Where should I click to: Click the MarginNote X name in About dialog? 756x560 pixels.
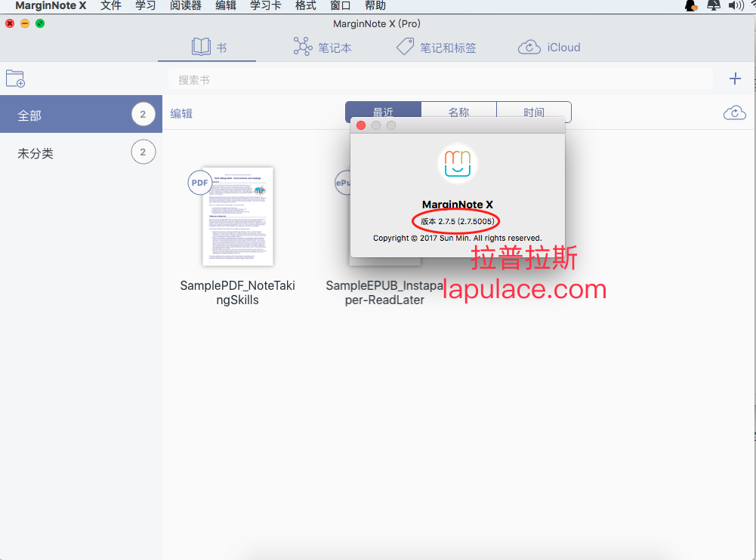pos(457,205)
